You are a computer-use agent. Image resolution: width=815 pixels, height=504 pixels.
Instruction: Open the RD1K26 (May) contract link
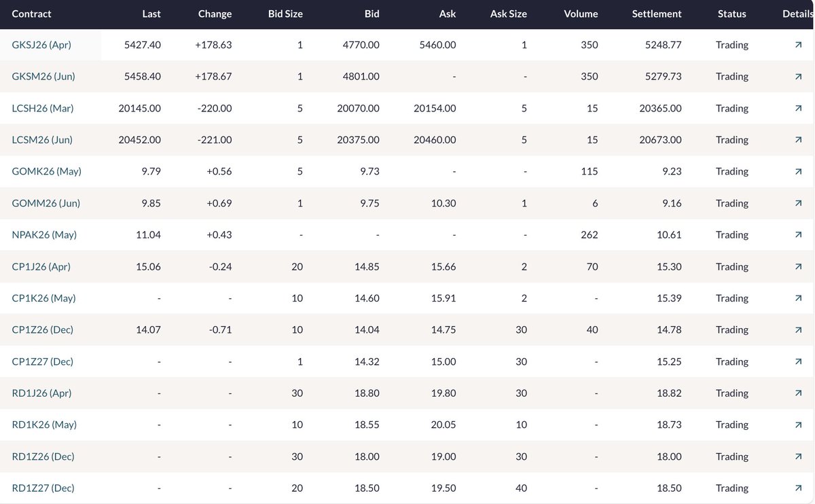44,425
